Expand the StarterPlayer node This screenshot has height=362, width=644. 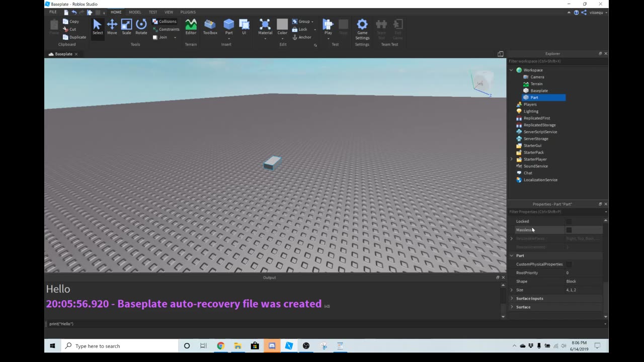512,159
